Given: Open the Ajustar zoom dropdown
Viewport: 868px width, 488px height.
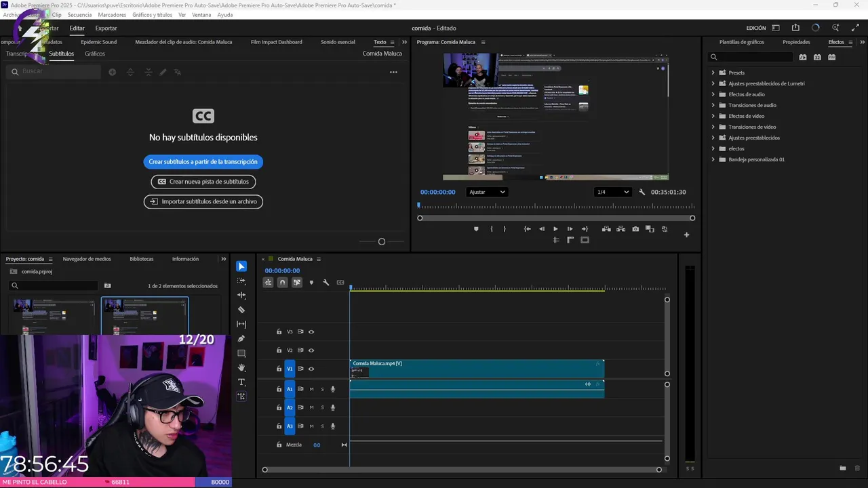Looking at the screenshot, I should pyautogui.click(x=487, y=192).
